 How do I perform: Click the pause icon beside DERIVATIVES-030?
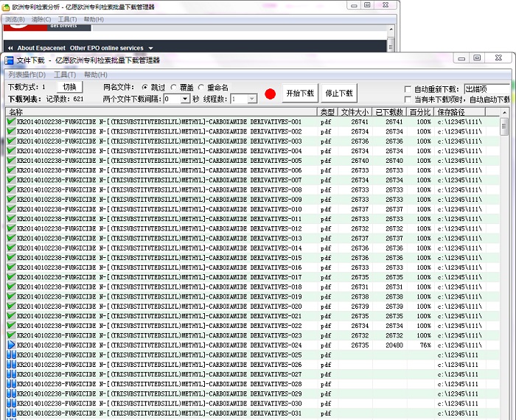(11, 403)
